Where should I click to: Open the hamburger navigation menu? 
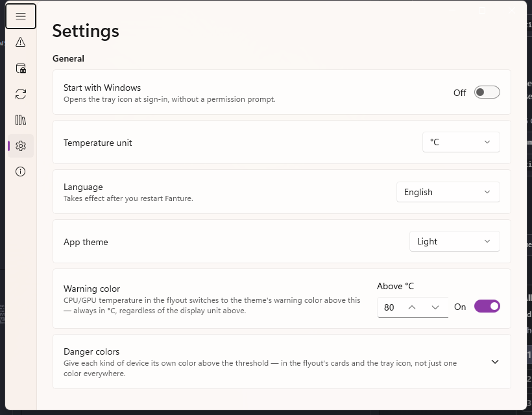click(x=21, y=16)
